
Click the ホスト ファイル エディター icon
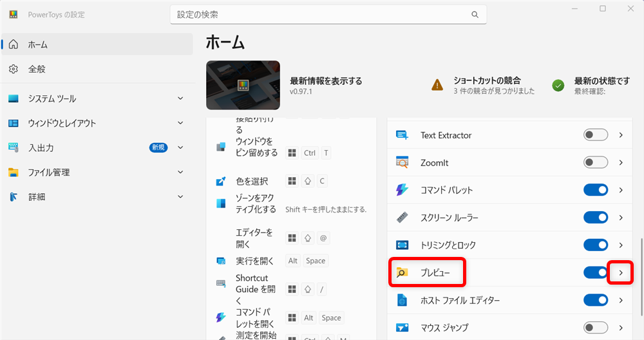click(402, 300)
